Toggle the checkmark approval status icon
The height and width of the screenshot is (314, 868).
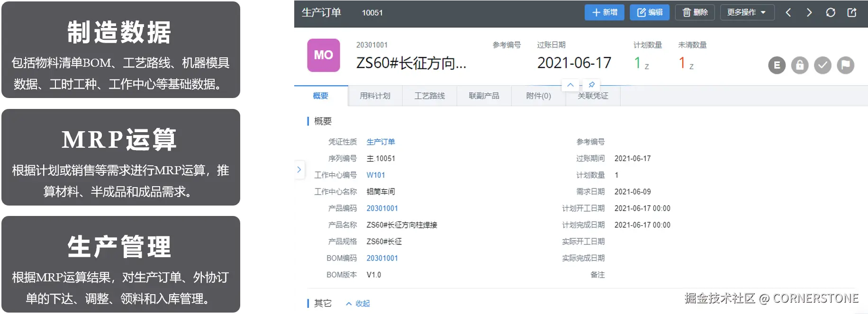[x=823, y=65]
